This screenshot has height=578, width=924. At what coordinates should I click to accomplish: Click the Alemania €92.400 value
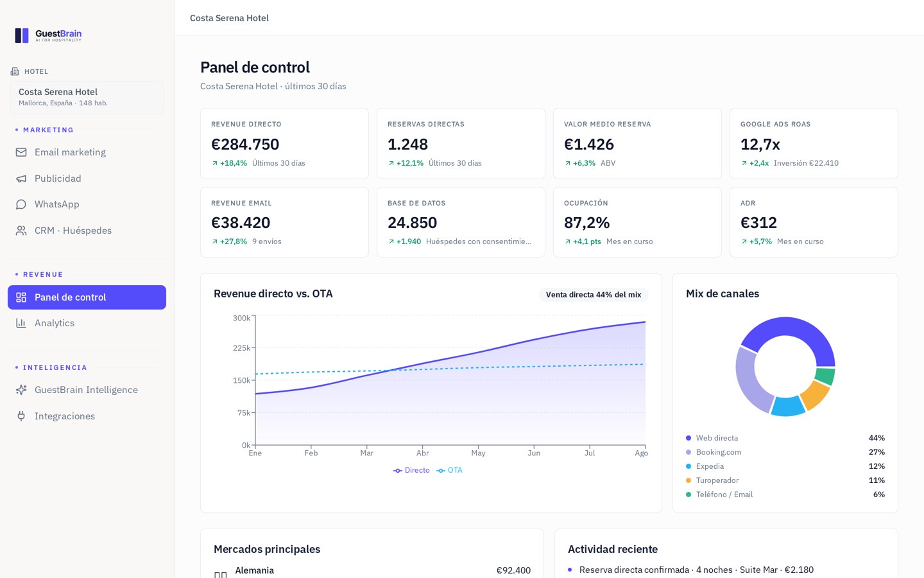[513, 570]
